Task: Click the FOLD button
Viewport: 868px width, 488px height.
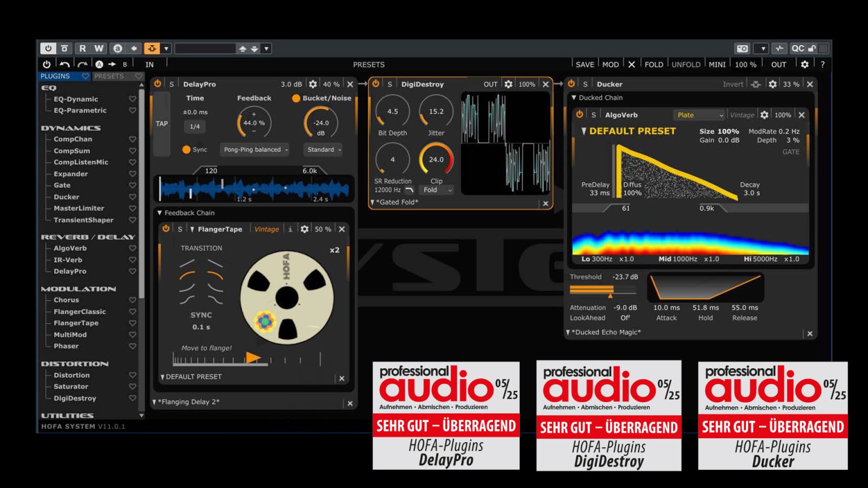Action: pyautogui.click(x=653, y=64)
